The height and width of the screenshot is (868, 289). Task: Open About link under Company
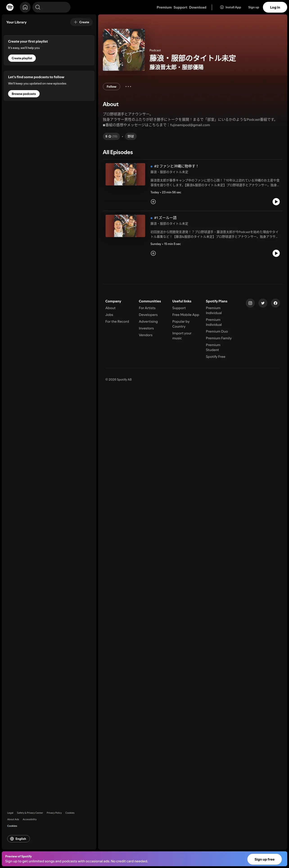110,308
